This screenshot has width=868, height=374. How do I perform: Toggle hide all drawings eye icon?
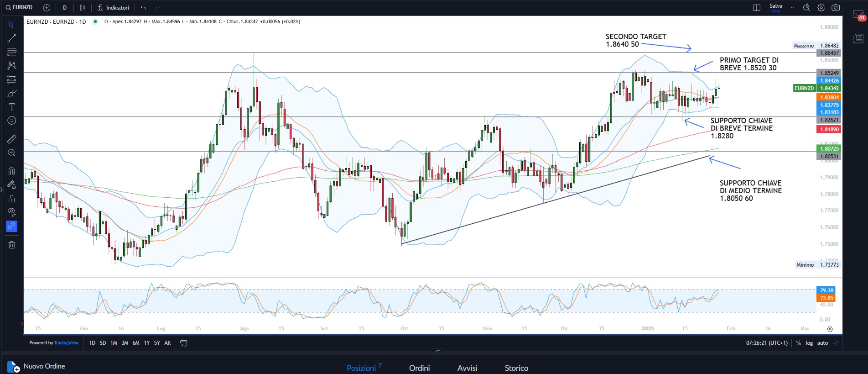pyautogui.click(x=12, y=211)
